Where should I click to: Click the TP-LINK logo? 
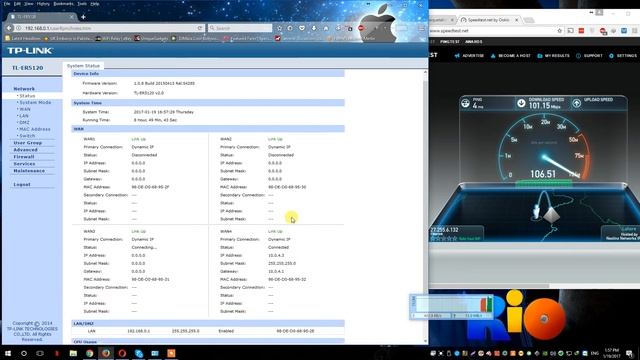point(30,51)
